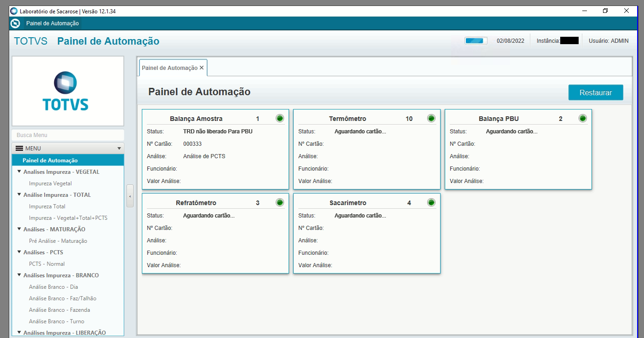Open Análise Branco - Fazenda menu item
This screenshot has width=644, height=338.
click(x=59, y=310)
